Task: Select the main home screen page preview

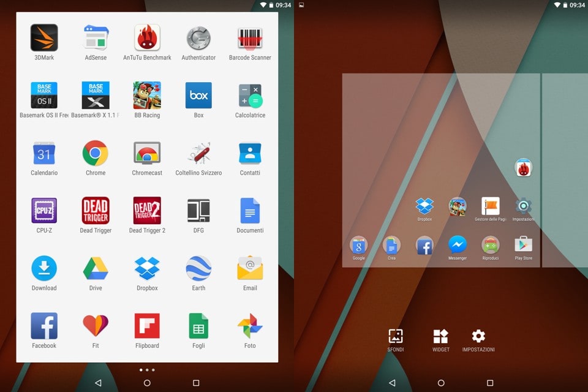Action: [x=441, y=170]
